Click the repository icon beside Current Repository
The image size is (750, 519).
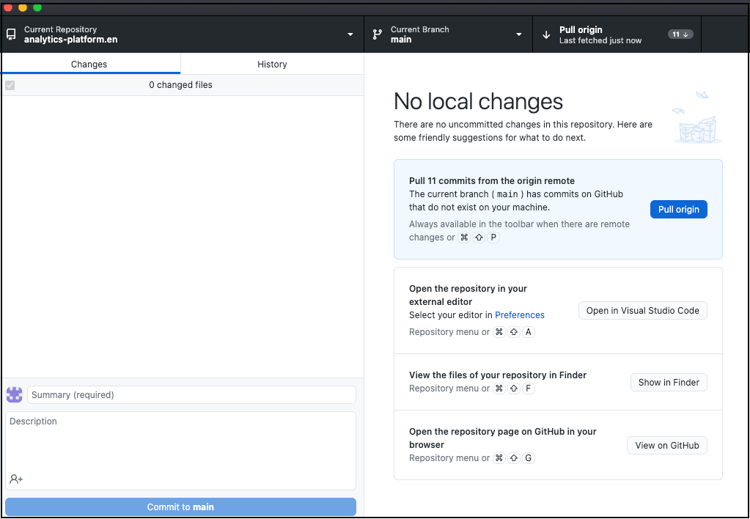point(11,34)
